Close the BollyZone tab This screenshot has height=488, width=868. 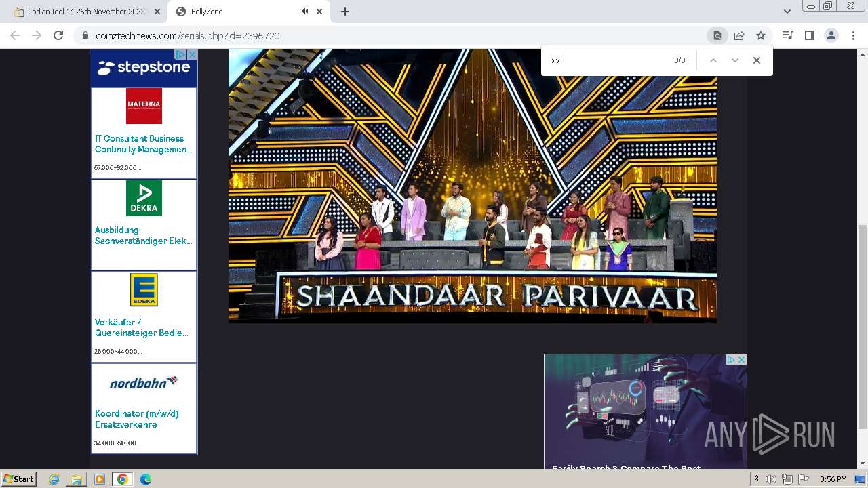pos(319,12)
